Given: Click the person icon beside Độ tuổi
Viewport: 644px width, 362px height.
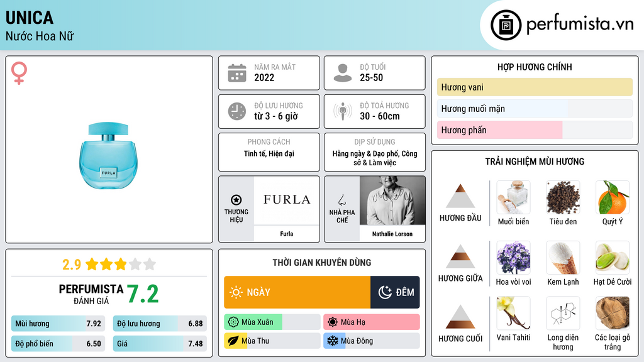Looking at the screenshot, I should click(343, 73).
